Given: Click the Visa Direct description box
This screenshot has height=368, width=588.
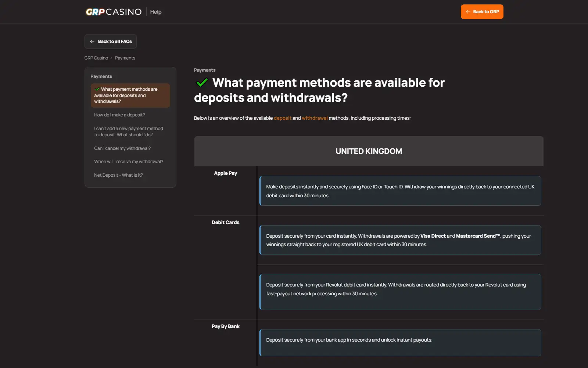Looking at the screenshot, I should 400,240.
